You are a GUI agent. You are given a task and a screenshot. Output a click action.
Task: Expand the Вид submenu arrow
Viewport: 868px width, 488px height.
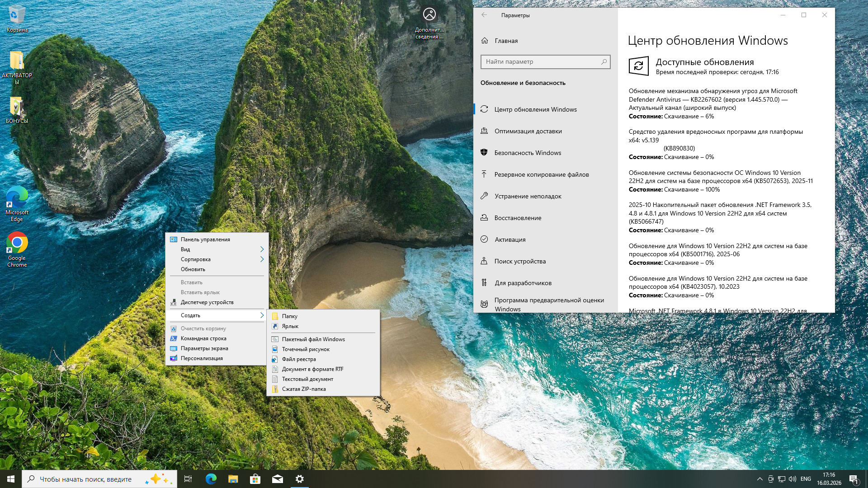[x=262, y=249]
